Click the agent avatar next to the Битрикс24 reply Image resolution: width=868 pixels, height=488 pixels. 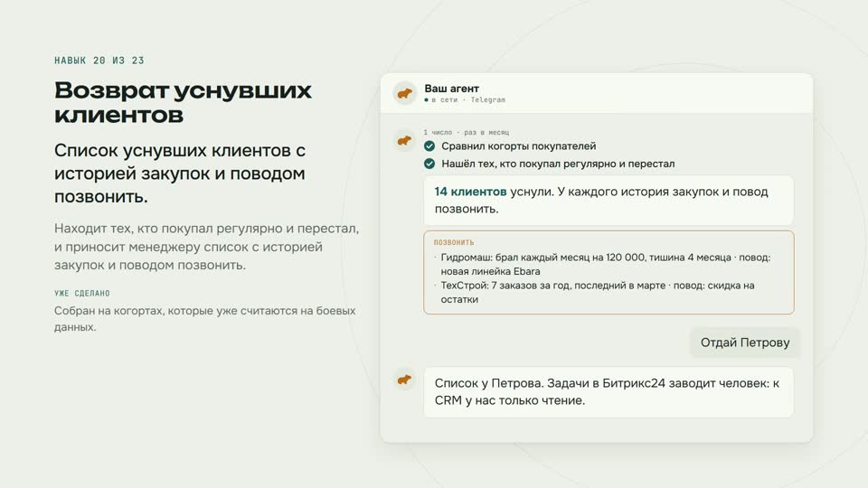coord(405,380)
